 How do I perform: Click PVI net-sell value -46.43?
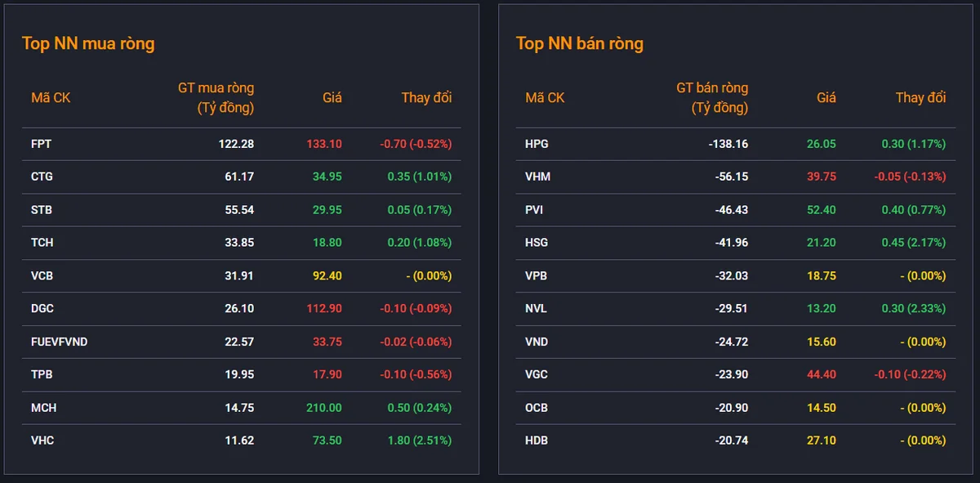(732, 210)
